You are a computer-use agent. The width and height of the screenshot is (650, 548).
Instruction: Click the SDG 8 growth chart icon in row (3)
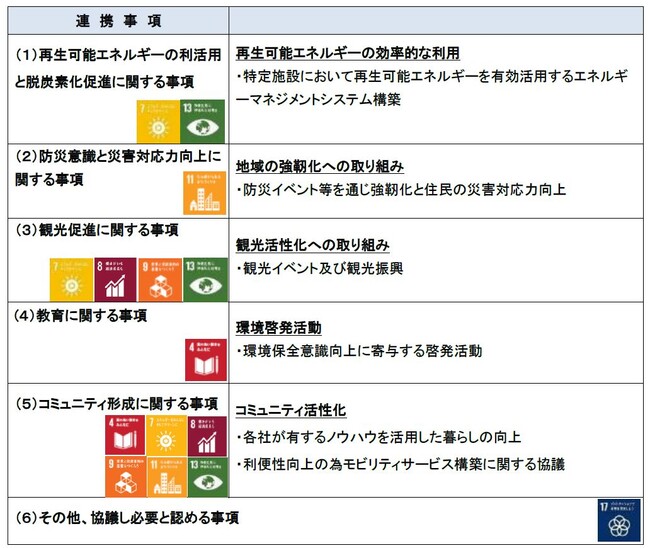pyautogui.click(x=115, y=279)
